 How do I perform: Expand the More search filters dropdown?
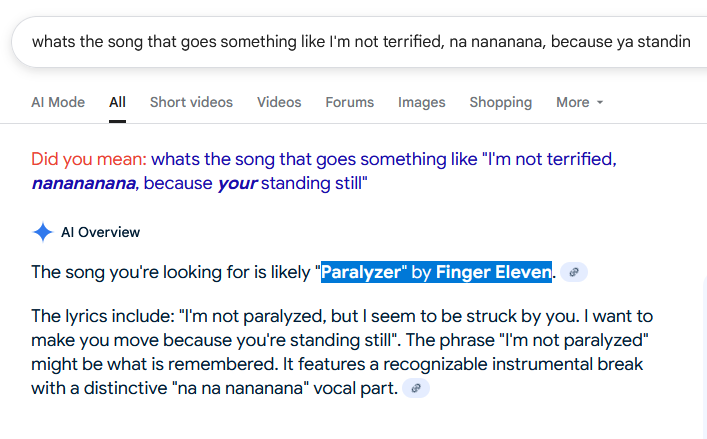click(x=580, y=102)
